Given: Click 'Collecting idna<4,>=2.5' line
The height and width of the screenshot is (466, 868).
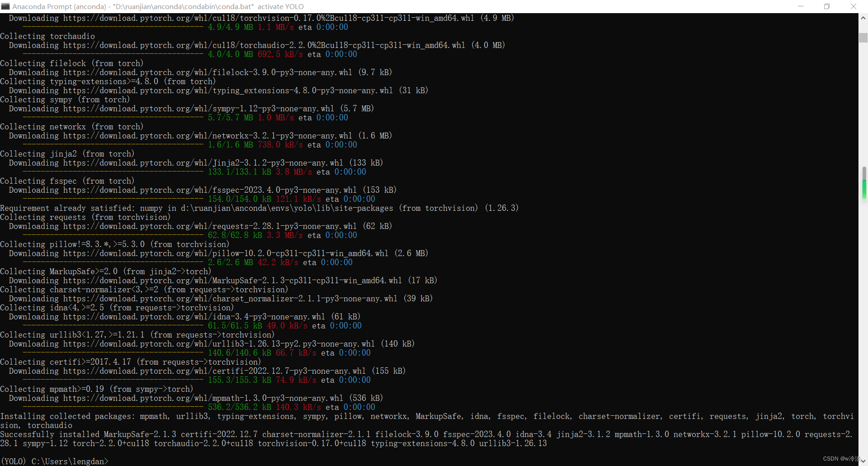Looking at the screenshot, I should click(117, 308).
